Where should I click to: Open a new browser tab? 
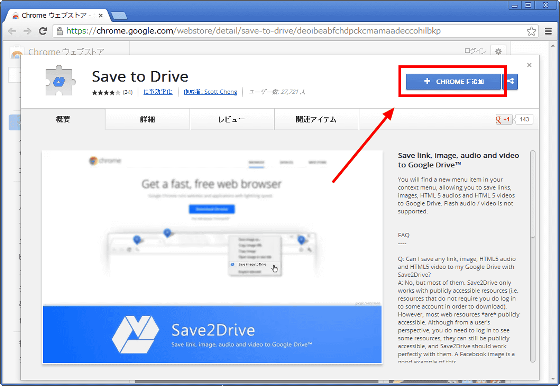(x=119, y=15)
